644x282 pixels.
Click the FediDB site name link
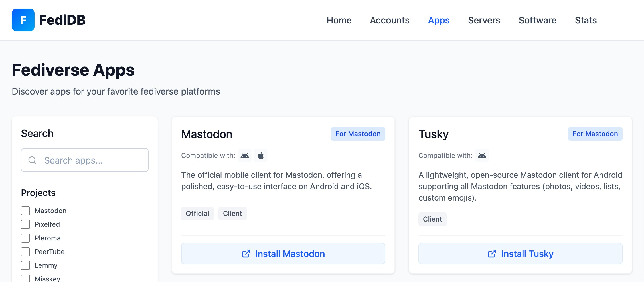click(62, 20)
